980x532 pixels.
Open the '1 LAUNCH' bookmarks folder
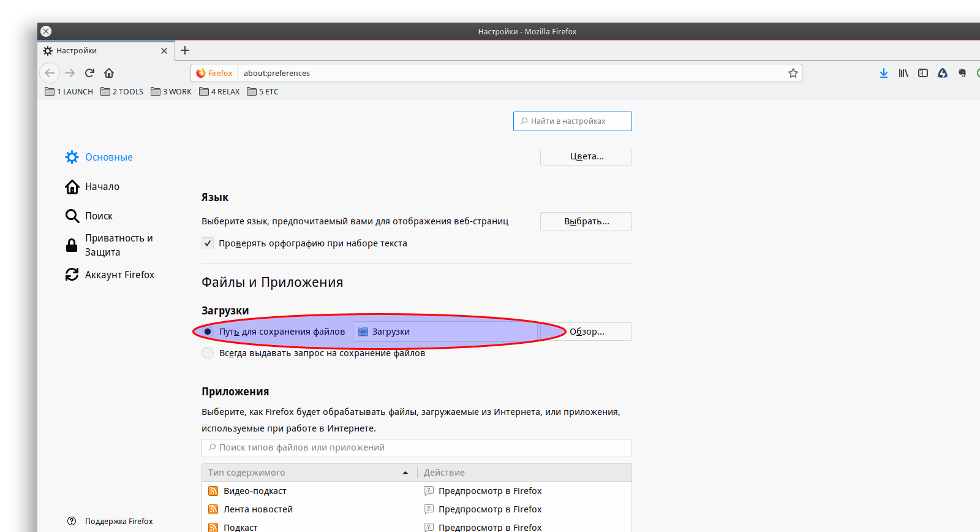coord(69,91)
